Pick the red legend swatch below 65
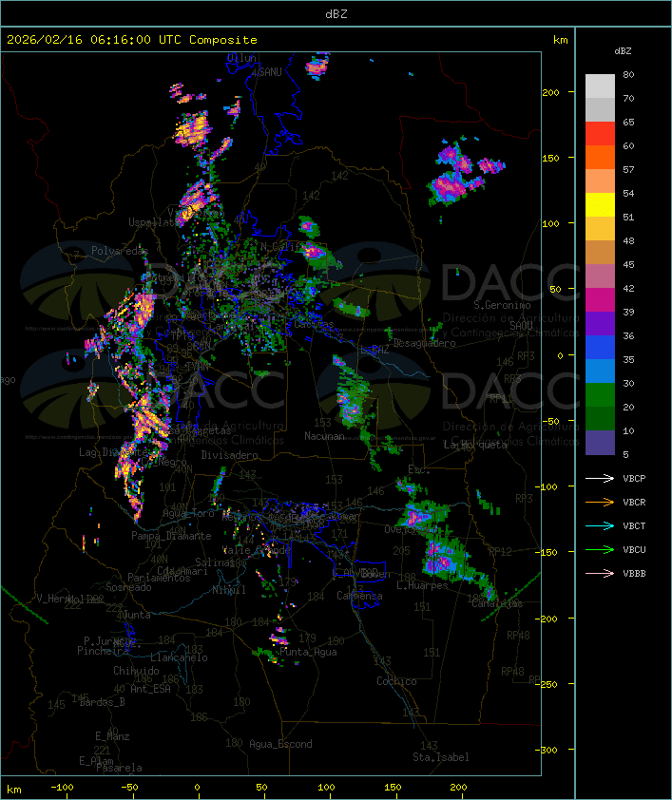This screenshot has height=800, width=672. click(x=600, y=134)
